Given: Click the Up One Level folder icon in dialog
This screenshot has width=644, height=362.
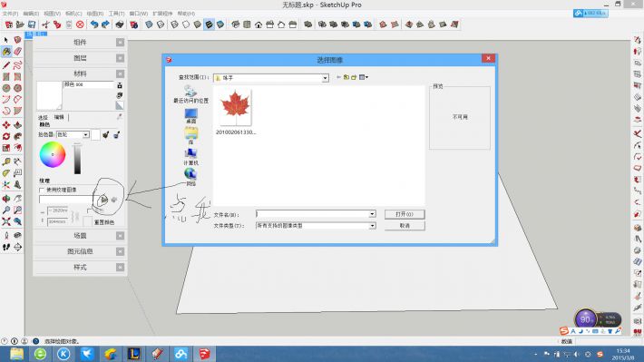Looking at the screenshot, I should coord(346,77).
